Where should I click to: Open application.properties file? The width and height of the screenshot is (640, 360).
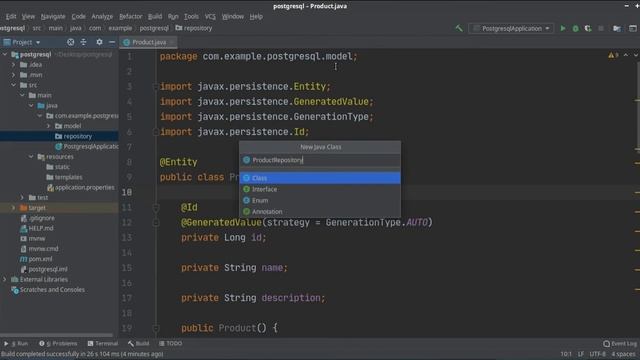(80, 187)
